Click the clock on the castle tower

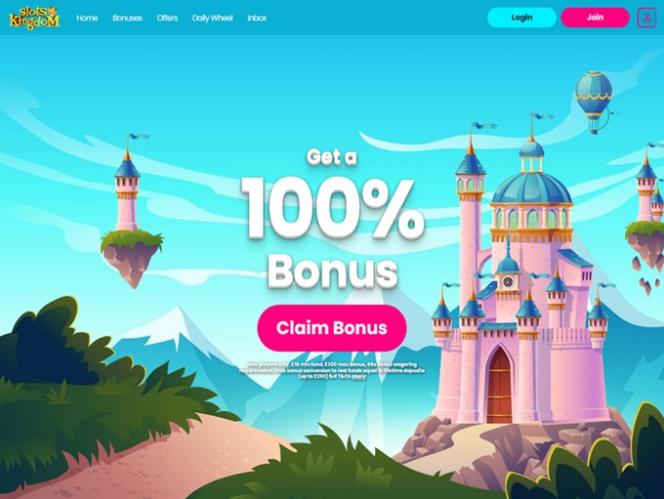coord(508,281)
